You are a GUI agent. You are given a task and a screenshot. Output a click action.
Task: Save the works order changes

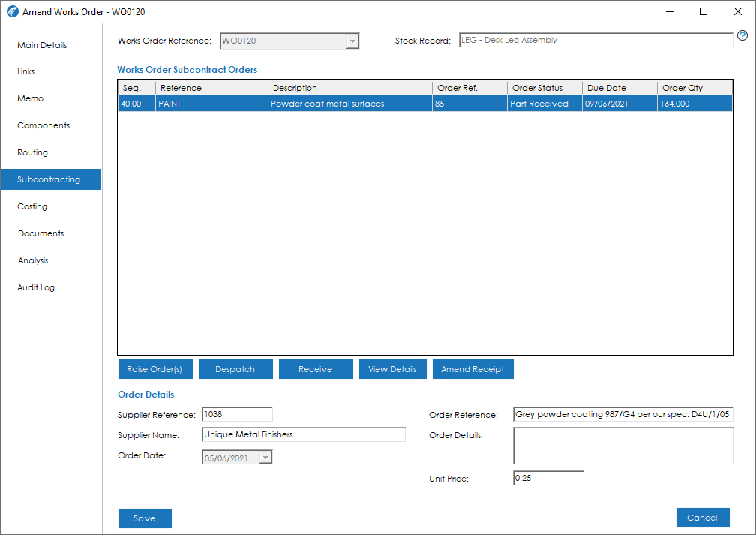[x=145, y=518]
